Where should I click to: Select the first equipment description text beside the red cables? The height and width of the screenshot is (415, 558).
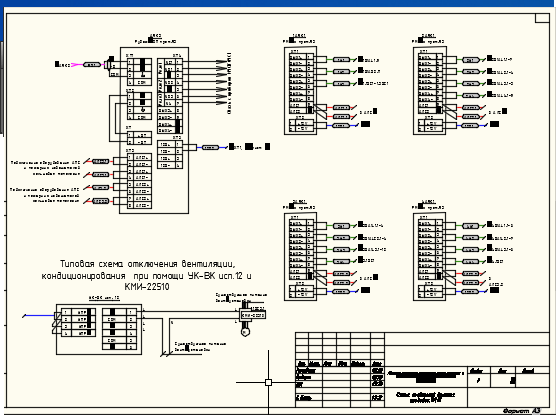click(x=45, y=168)
